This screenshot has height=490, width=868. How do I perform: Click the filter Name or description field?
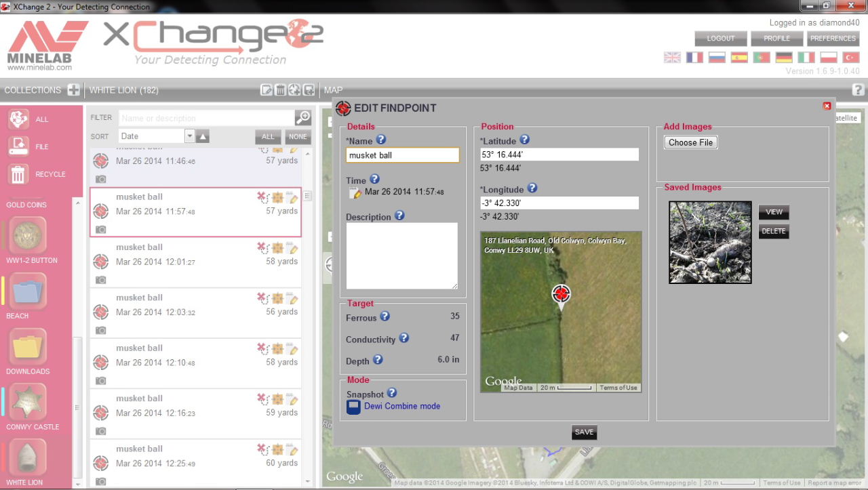pos(207,118)
